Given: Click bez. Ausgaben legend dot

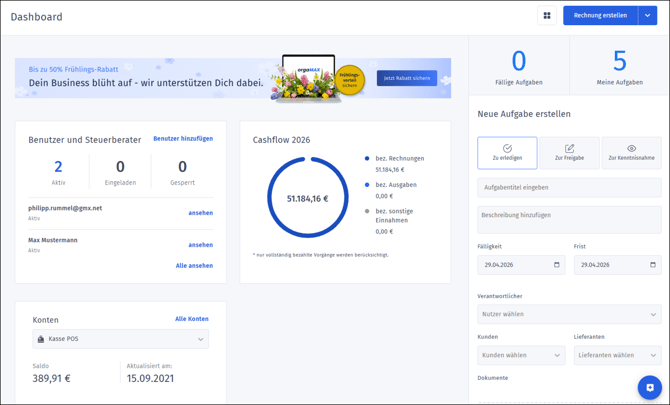Looking at the screenshot, I should coord(367,185).
